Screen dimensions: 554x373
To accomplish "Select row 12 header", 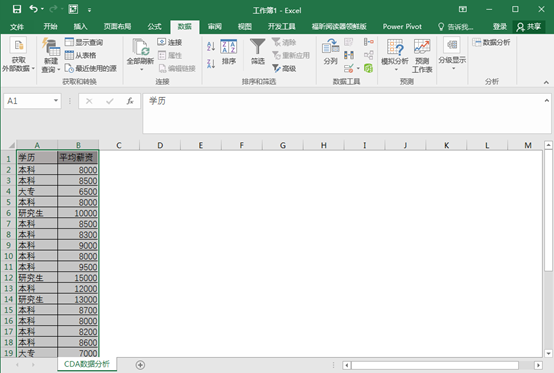I will [x=8, y=278].
